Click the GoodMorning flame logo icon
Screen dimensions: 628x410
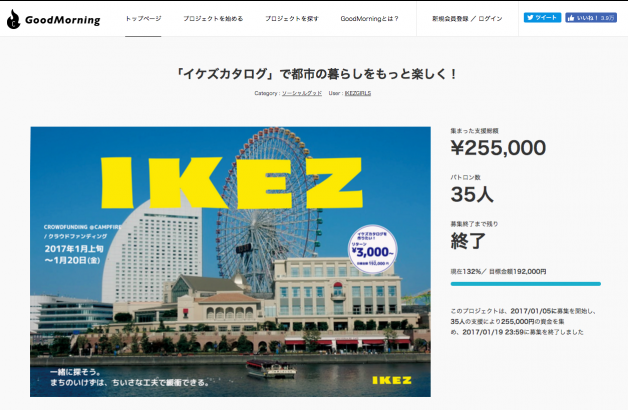pos(14,19)
